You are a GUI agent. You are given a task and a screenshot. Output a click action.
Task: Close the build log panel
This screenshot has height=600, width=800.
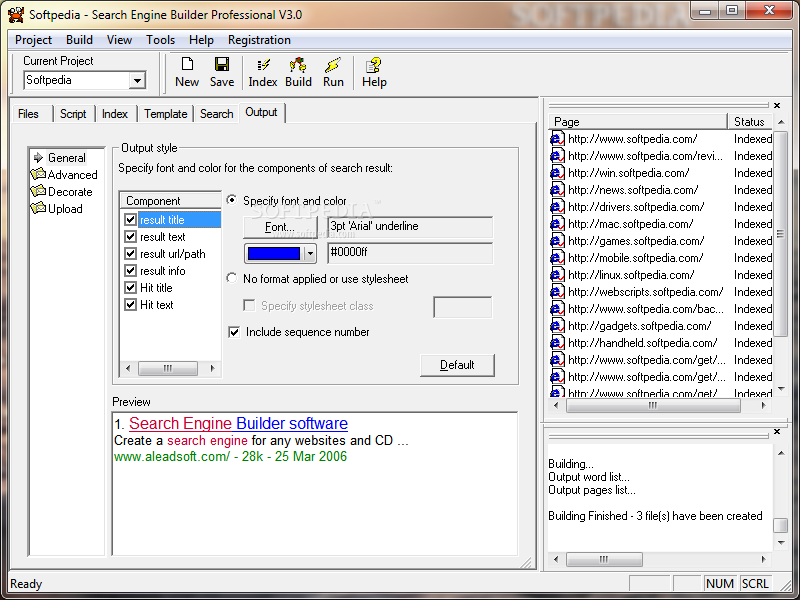click(x=777, y=432)
